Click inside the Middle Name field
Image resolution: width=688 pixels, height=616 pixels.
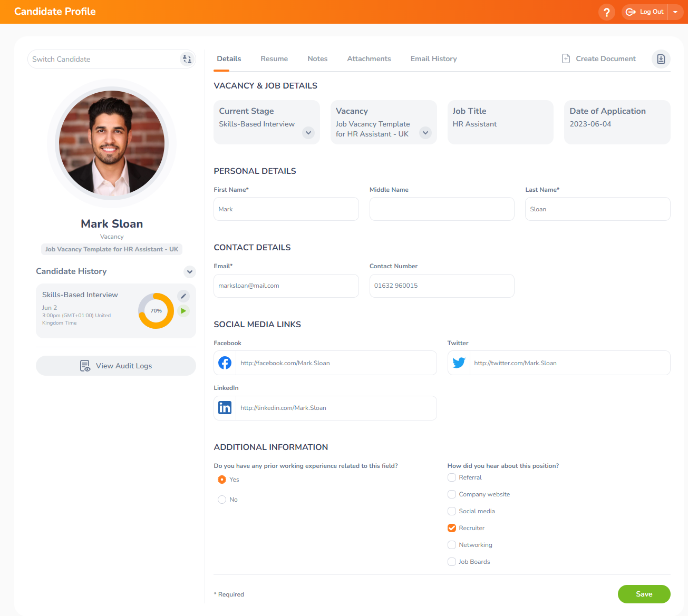[441, 209]
